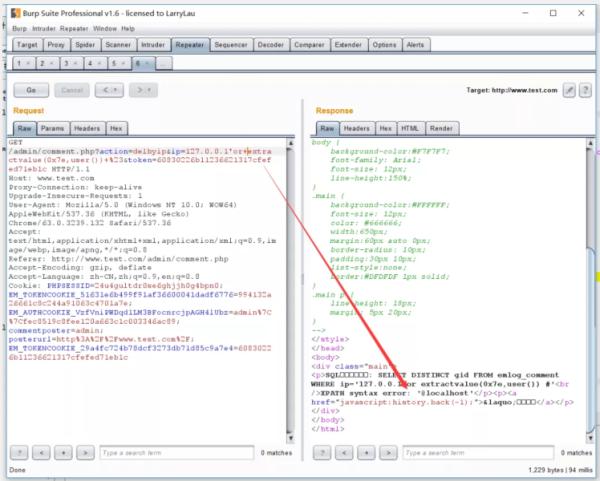This screenshot has width=600, height=481.
Task: Show the response Render tab
Action: point(440,128)
